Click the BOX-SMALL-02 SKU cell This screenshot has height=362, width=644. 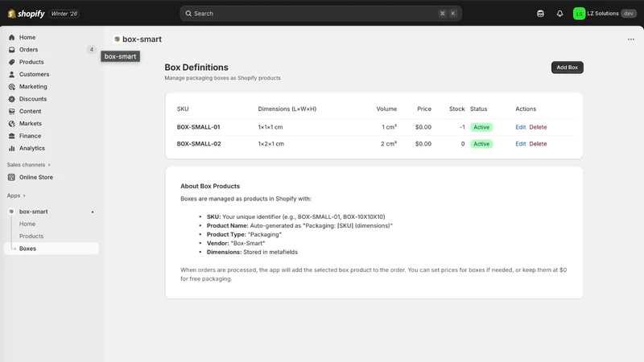tap(199, 144)
